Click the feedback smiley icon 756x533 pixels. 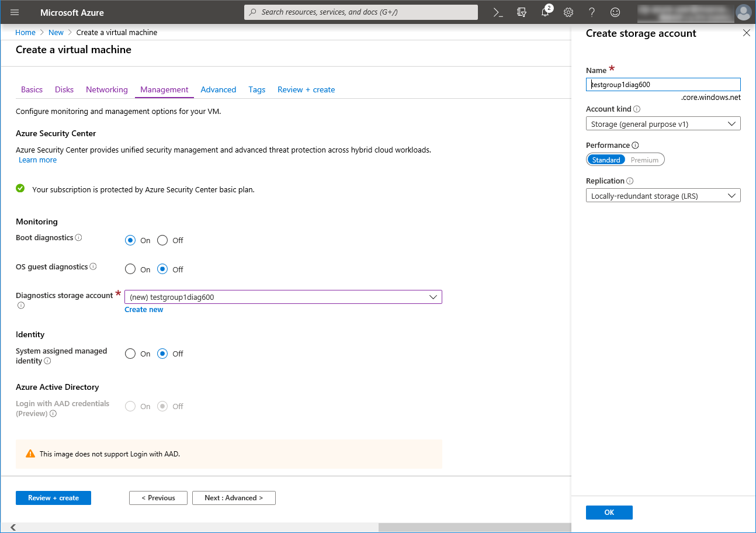pyautogui.click(x=615, y=12)
